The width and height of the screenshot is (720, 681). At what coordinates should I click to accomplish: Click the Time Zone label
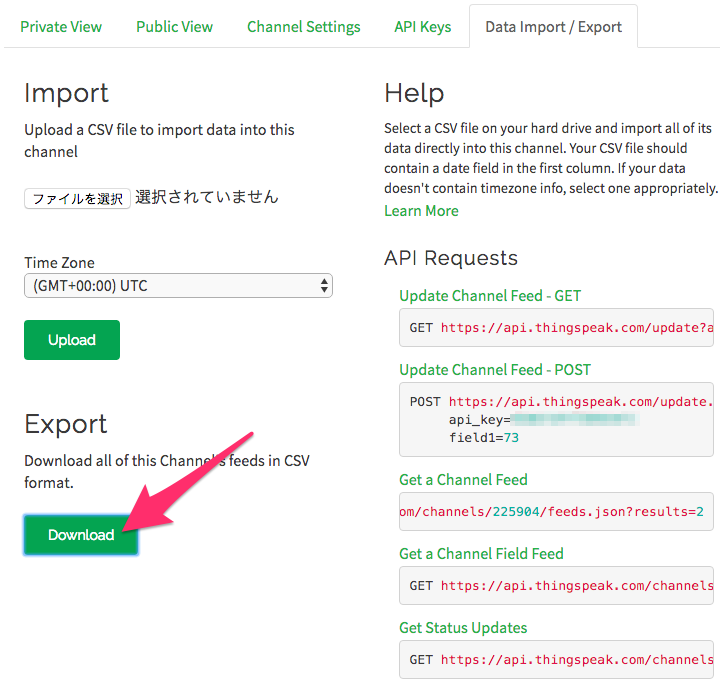pyautogui.click(x=60, y=263)
